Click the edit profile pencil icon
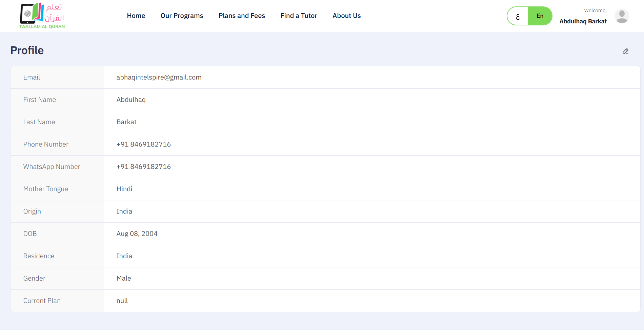644x330 pixels. tap(625, 51)
